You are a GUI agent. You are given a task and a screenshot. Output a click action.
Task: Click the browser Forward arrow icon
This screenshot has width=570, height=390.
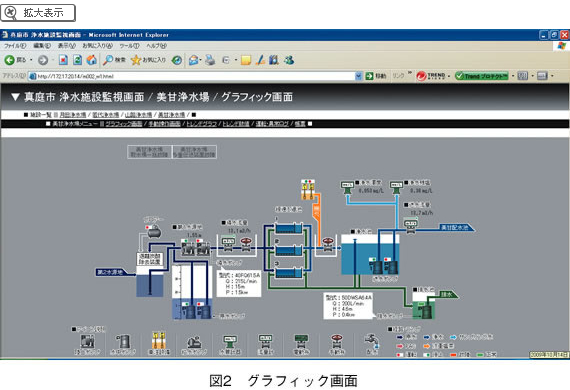43,60
